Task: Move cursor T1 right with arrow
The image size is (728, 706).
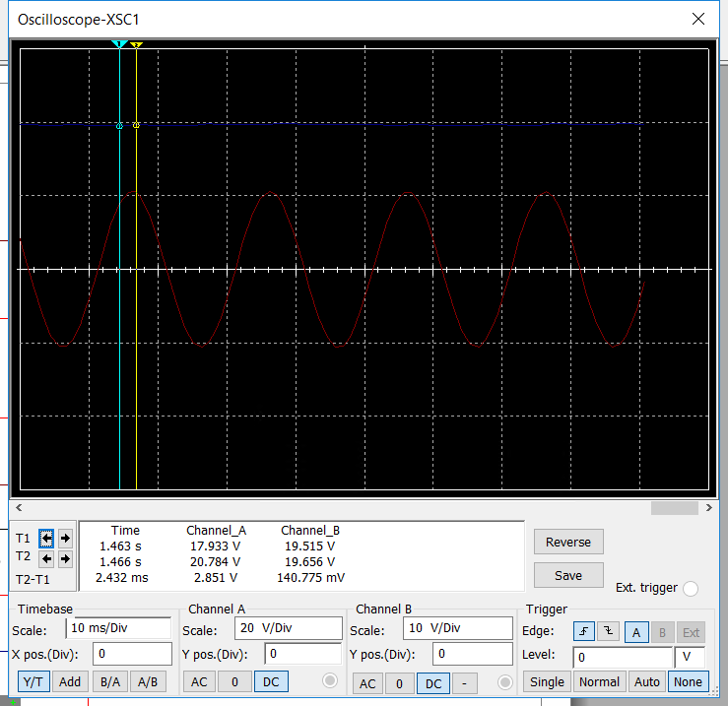Action: pyautogui.click(x=65, y=538)
